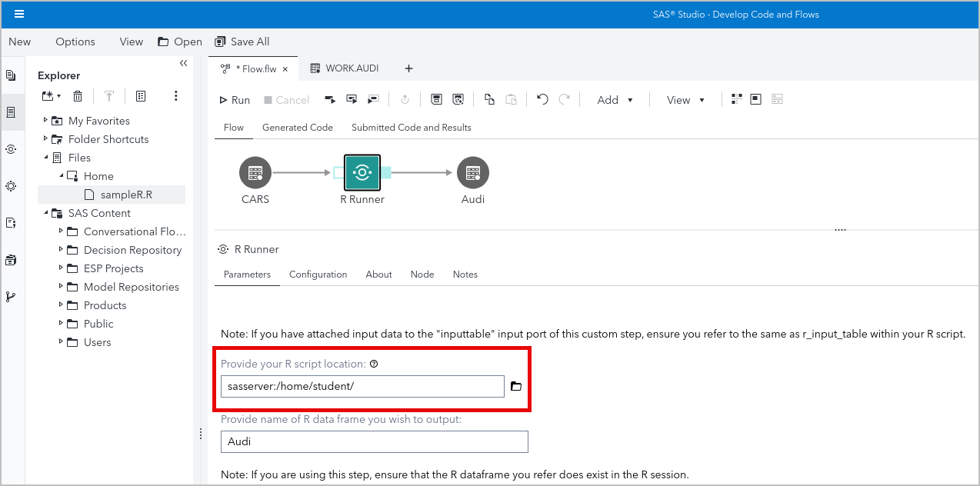The image size is (980, 486).
Task: Save the flow using the toolbar save icon
Action: coord(437,99)
